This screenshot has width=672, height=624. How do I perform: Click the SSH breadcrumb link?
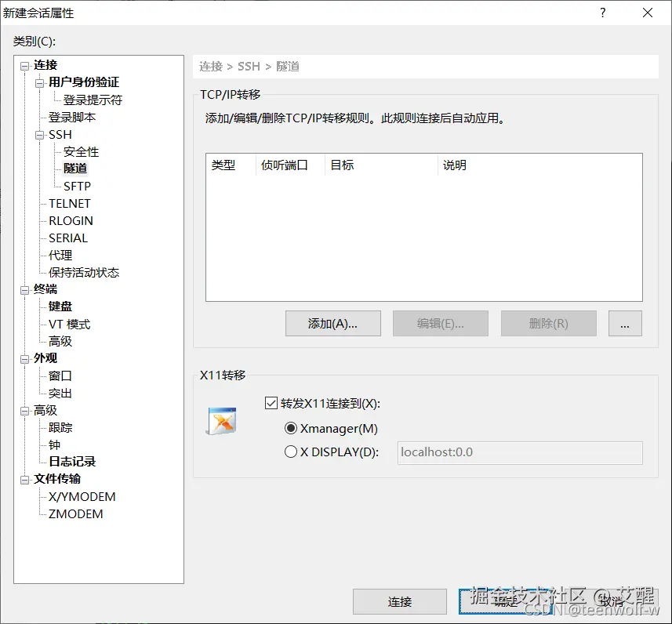(x=249, y=66)
